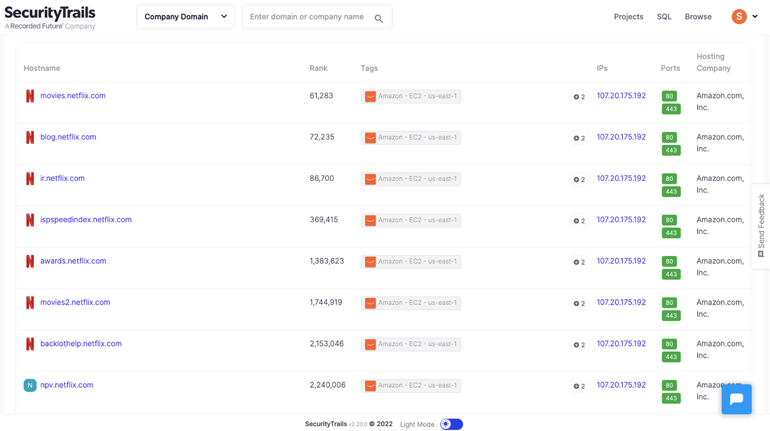This screenshot has height=431, width=770.
Task: Click Netflix favicon beside ir.netflix.com
Action: pyautogui.click(x=30, y=179)
